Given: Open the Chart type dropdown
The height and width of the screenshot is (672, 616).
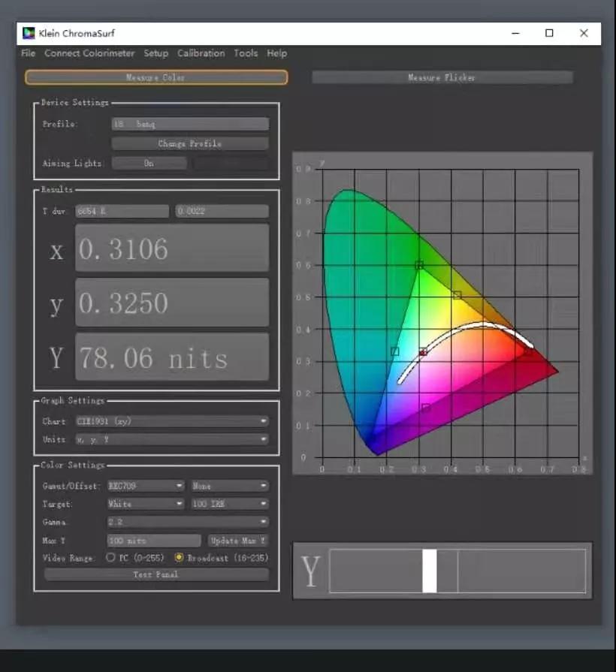Looking at the screenshot, I should (172, 421).
